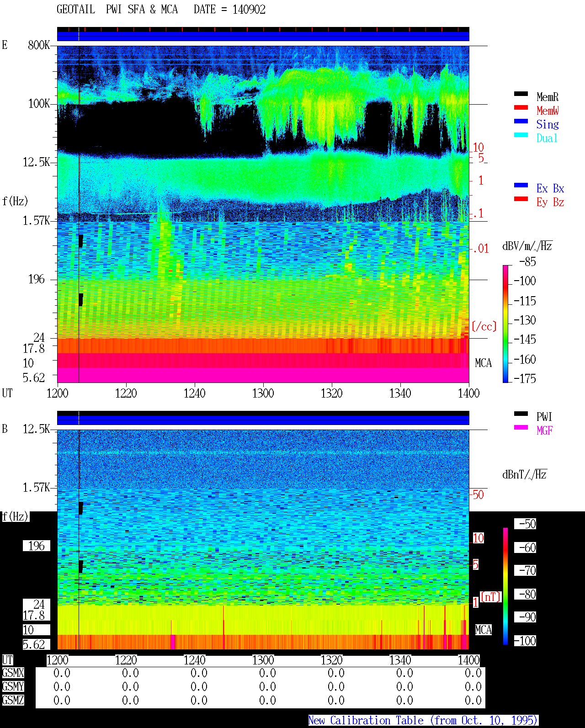Click the red Ey Bz legend swatch
This screenshot has height=728, width=585.
tap(521, 199)
